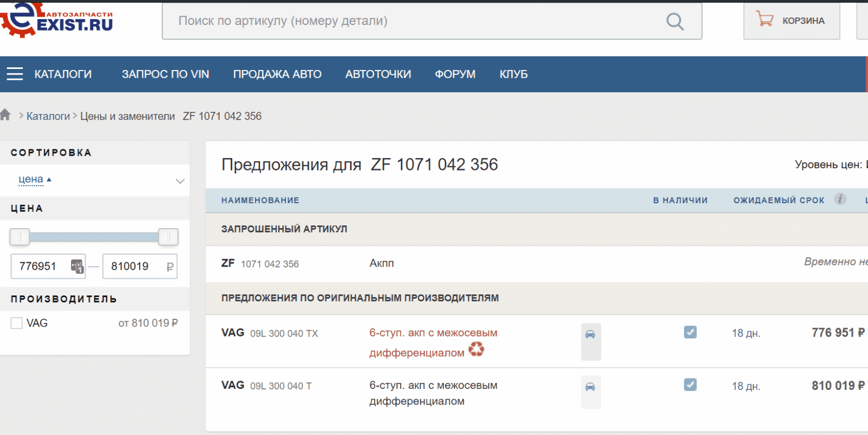Screen dimensions: 868x435
Task: Click the search magnifier icon
Action: point(675,21)
